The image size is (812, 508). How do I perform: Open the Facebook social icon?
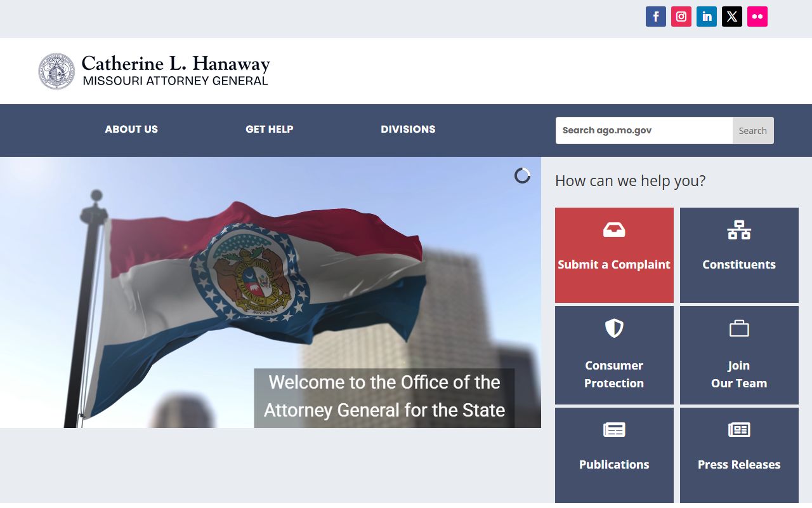click(656, 17)
